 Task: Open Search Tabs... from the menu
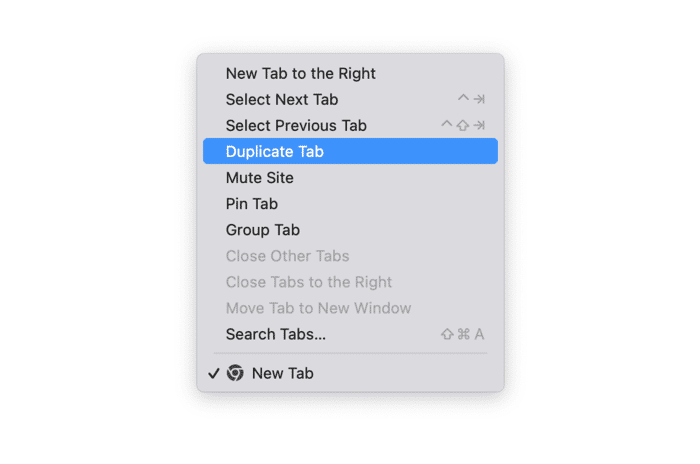(x=276, y=334)
